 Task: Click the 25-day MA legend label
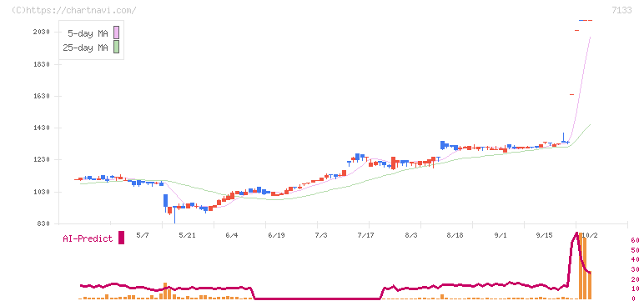point(85,48)
